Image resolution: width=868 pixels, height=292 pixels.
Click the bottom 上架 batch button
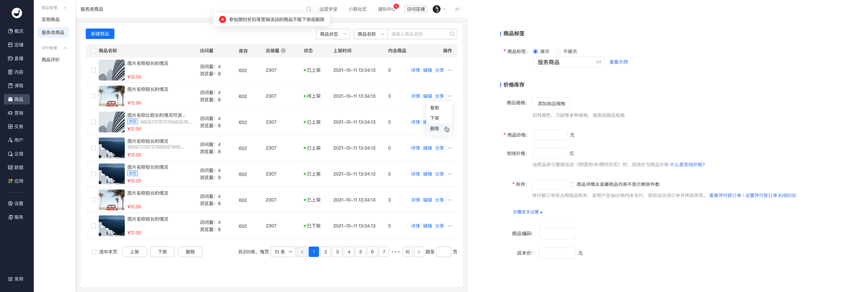pos(135,252)
